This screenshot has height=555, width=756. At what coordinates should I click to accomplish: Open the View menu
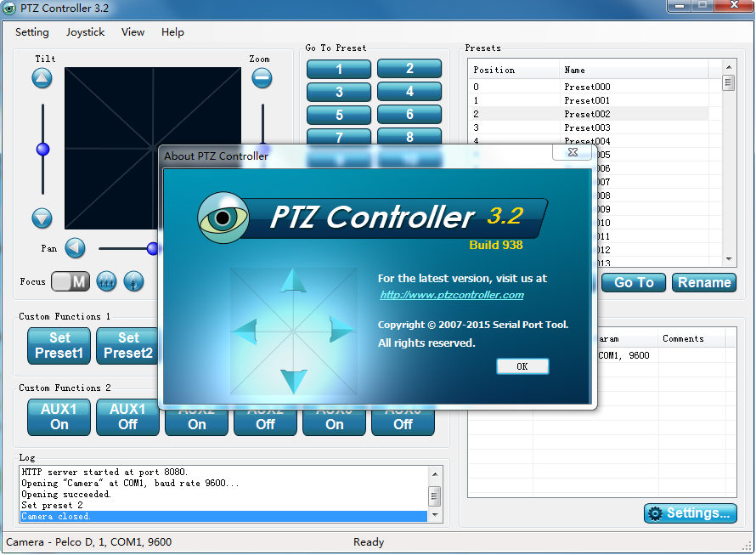pos(133,32)
